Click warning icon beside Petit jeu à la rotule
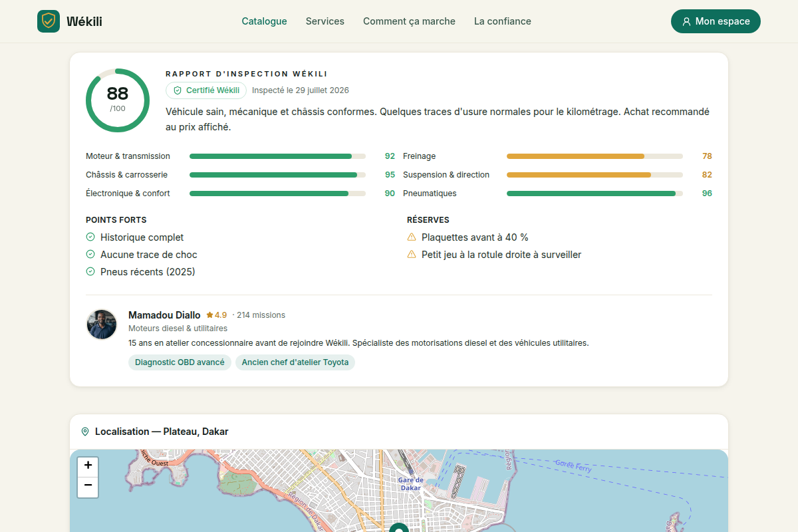This screenshot has height=532, width=798. 412,254
